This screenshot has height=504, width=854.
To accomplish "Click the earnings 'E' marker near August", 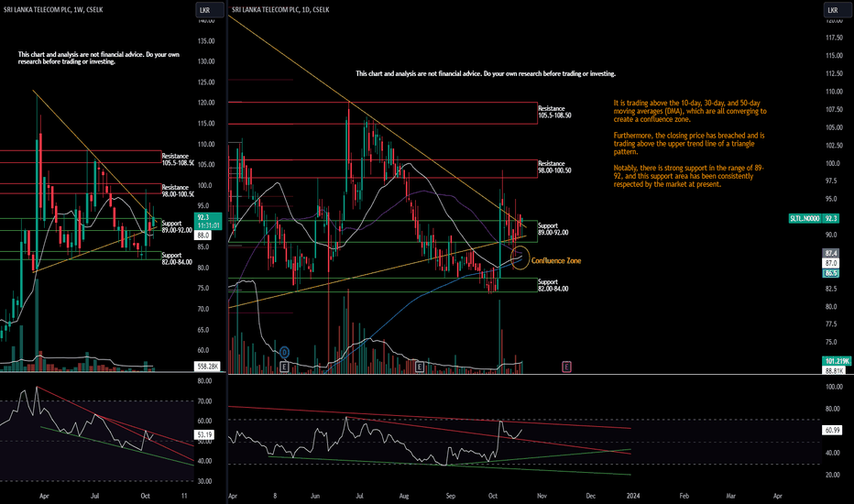I will coord(420,367).
